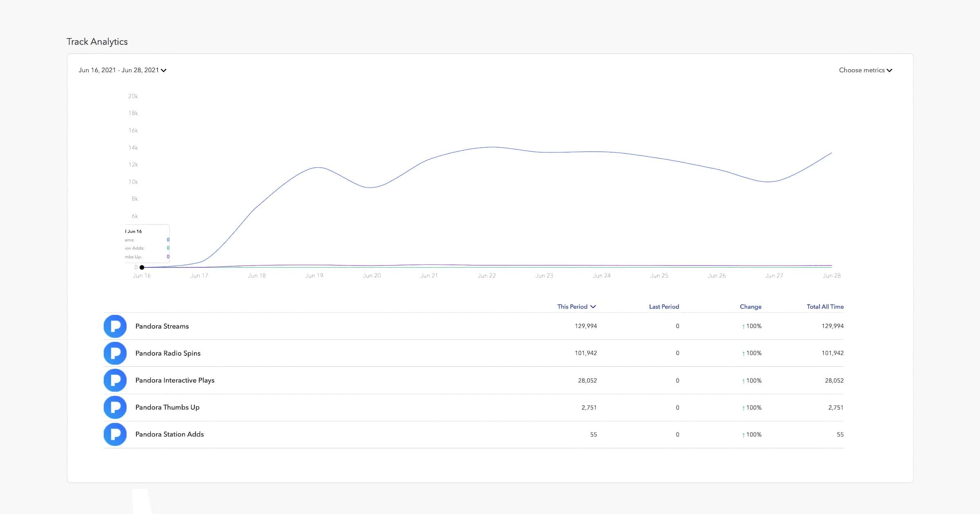This screenshot has height=514, width=980.
Task: Click the Pandora Thumbs Up label
Action: point(167,407)
